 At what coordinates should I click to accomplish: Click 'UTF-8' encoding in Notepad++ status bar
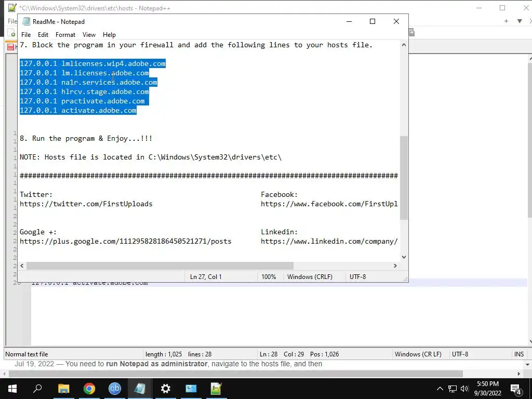click(x=460, y=354)
